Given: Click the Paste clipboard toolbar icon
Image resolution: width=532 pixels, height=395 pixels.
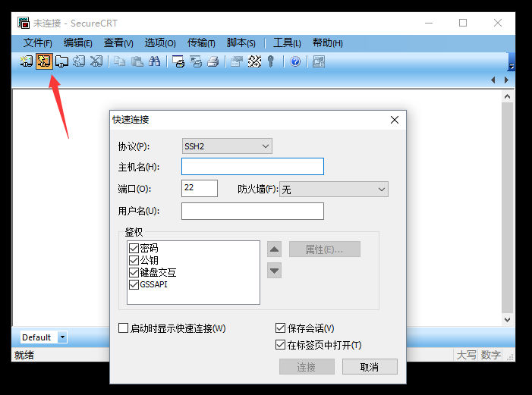Looking at the screenshot, I should [137, 61].
